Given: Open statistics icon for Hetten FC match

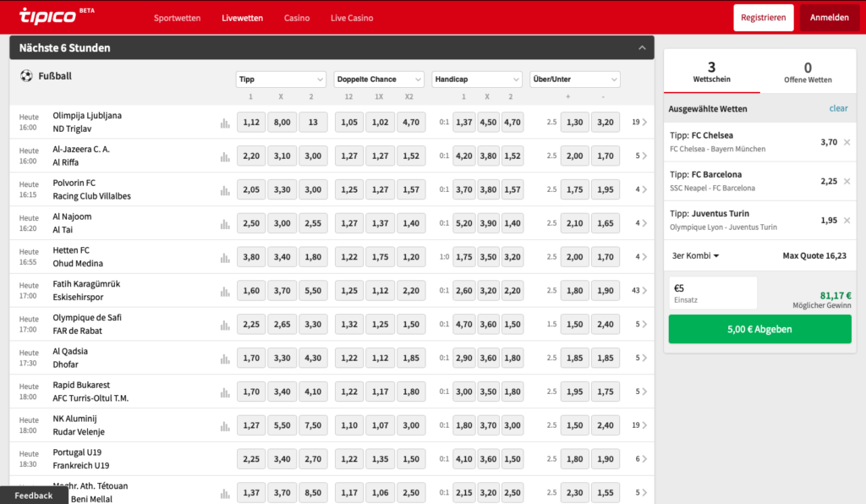Looking at the screenshot, I should [x=225, y=258].
